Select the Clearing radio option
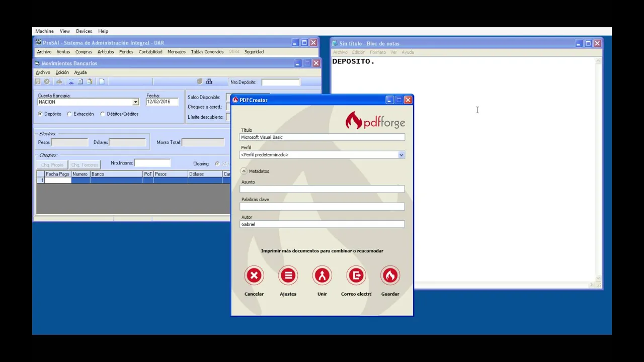Screen dimensions: 644x362 point(217,164)
